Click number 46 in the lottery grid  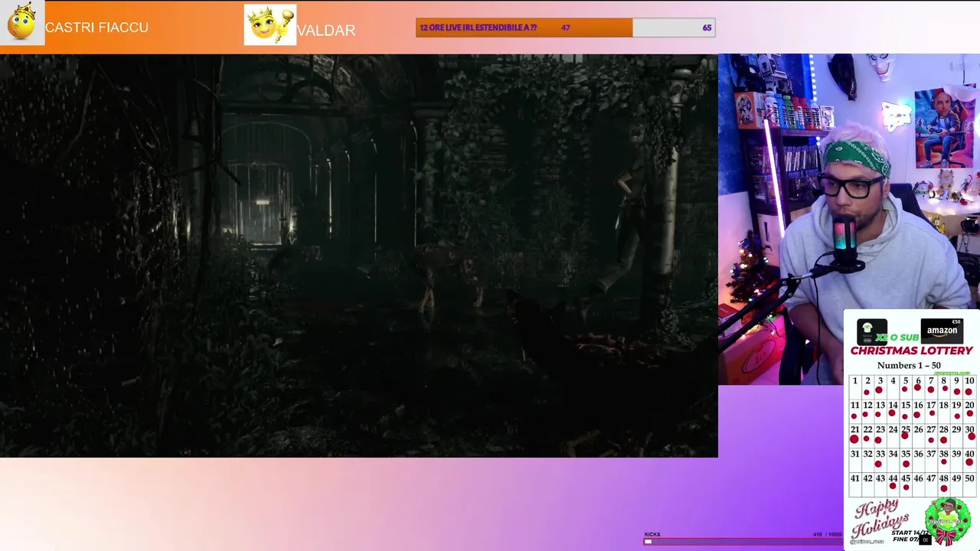(918, 478)
